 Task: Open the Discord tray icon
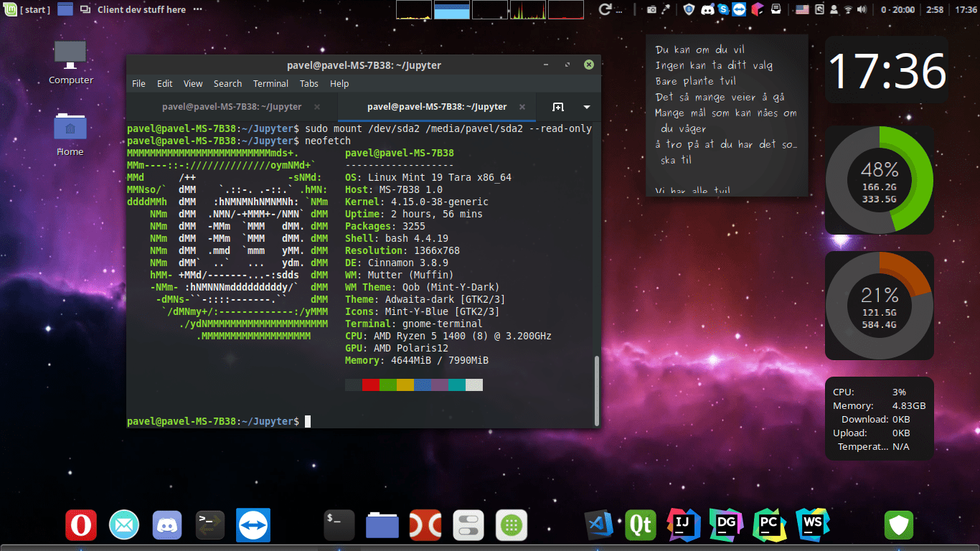tap(707, 9)
